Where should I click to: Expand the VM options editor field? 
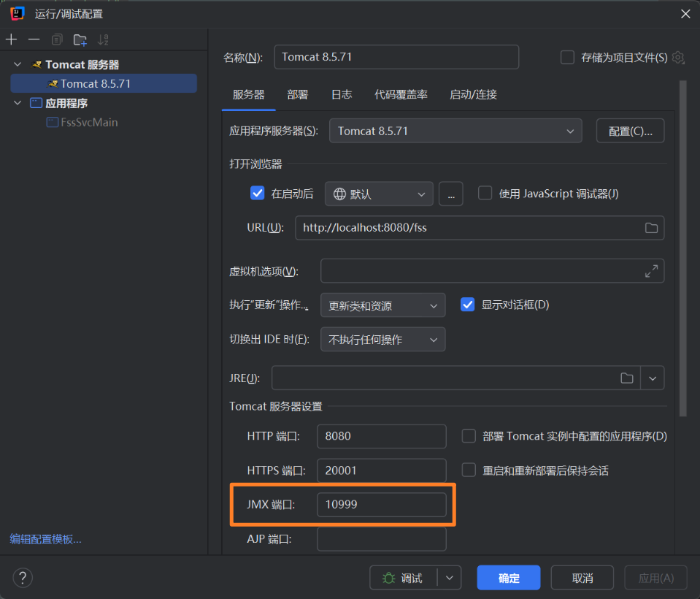(x=650, y=271)
